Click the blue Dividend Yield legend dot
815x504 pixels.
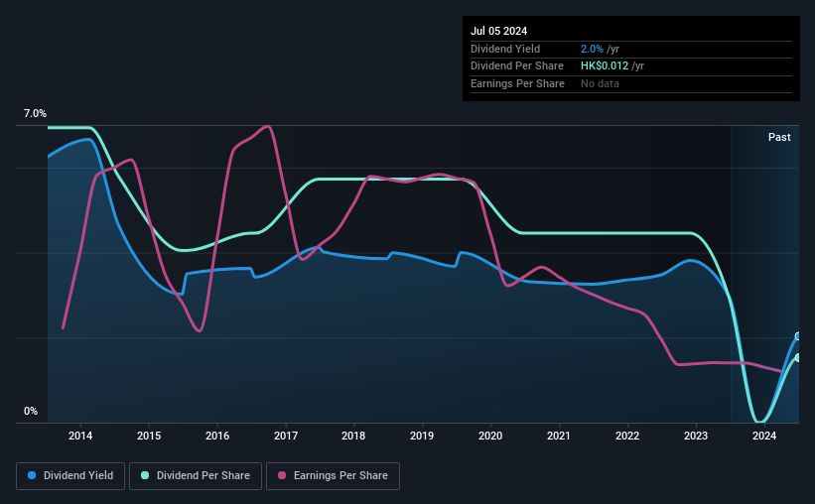point(32,475)
